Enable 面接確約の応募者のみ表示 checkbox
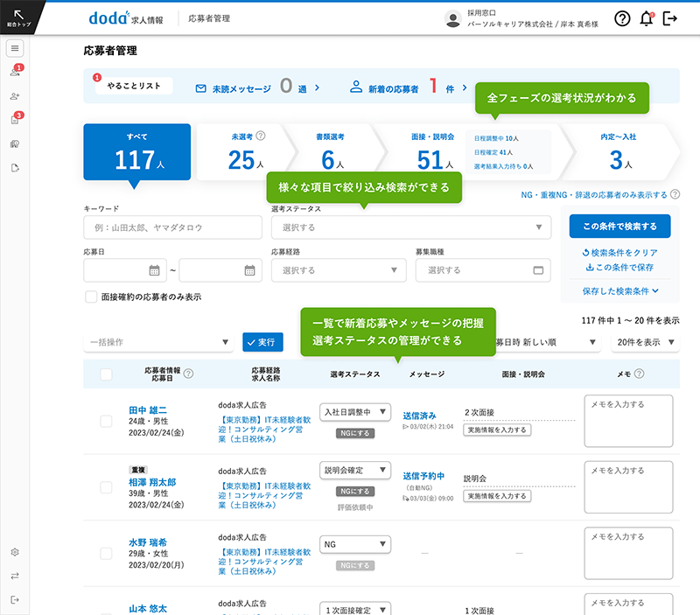This screenshot has width=700, height=615. pyautogui.click(x=91, y=297)
